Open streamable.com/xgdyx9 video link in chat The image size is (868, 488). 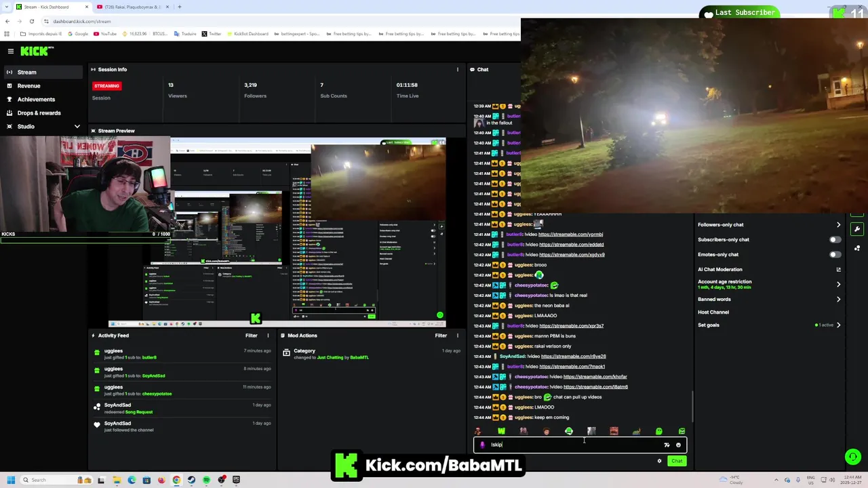coord(572,255)
